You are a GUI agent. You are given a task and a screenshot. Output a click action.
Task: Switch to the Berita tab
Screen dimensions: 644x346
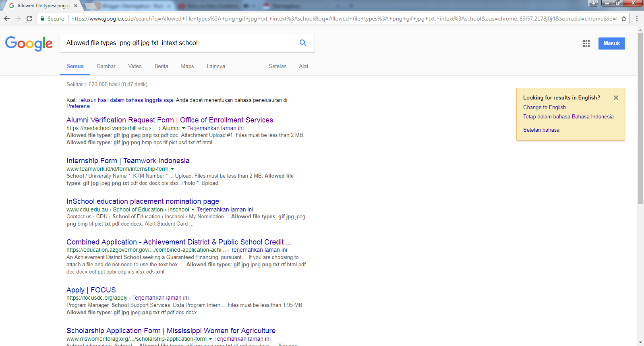point(162,66)
